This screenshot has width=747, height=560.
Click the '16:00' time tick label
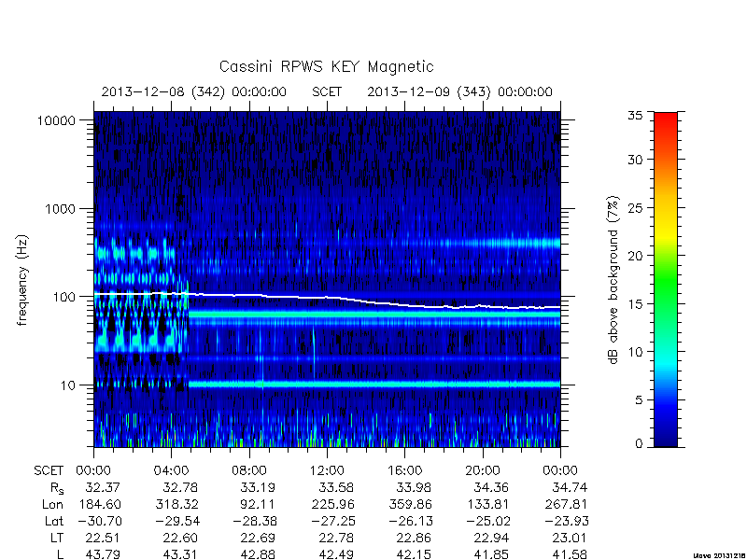pos(405,471)
